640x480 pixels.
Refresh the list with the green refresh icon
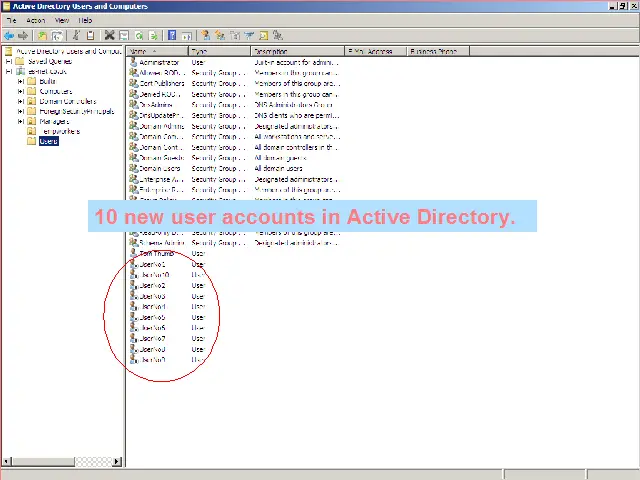(139, 36)
